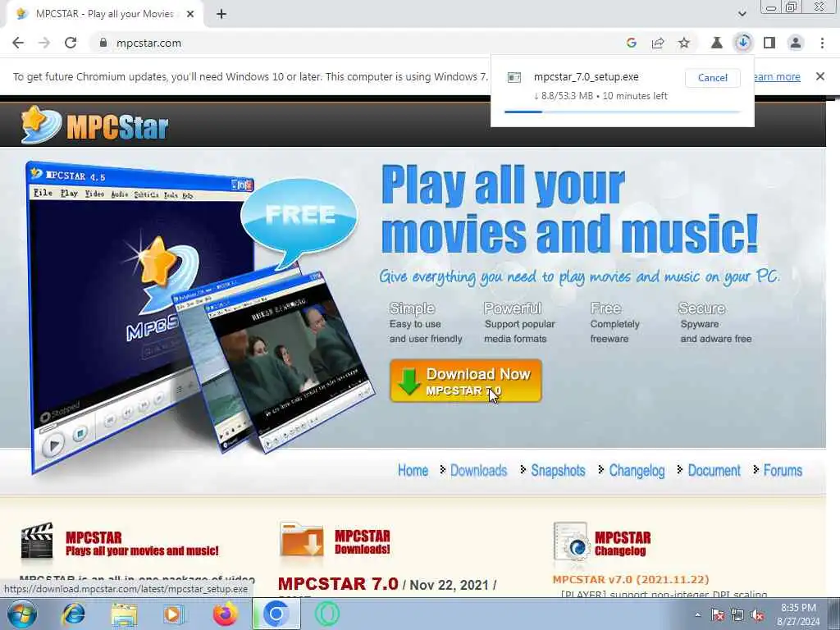Open the profile avatar menu
This screenshot has width=840, height=630.
pyautogui.click(x=796, y=43)
